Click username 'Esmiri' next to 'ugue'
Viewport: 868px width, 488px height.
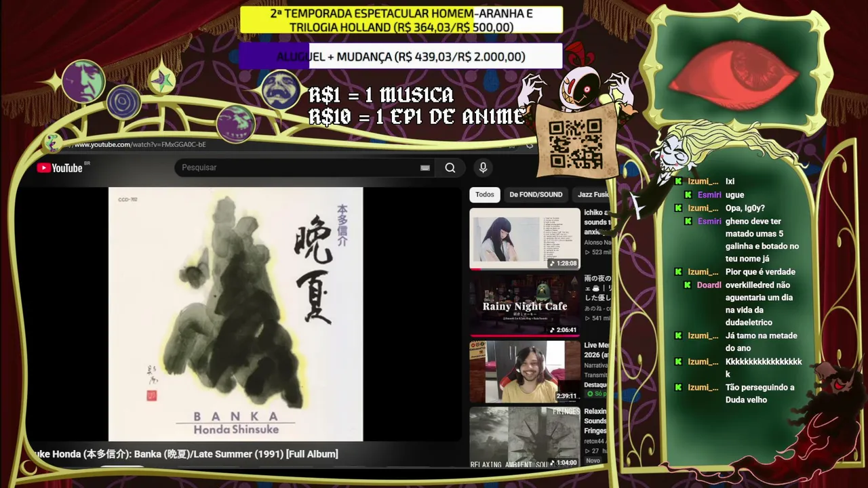709,195
